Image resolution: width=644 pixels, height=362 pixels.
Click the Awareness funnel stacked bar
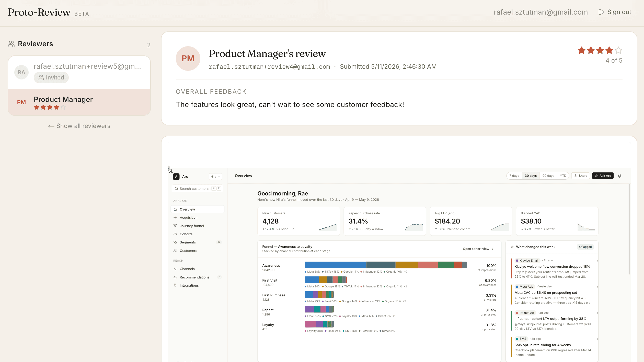(386, 265)
